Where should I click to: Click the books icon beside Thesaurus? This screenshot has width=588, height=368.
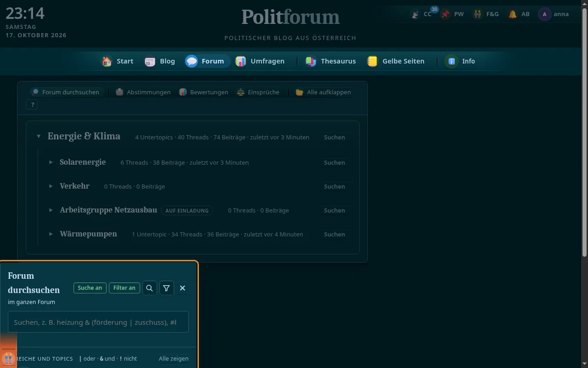click(311, 61)
